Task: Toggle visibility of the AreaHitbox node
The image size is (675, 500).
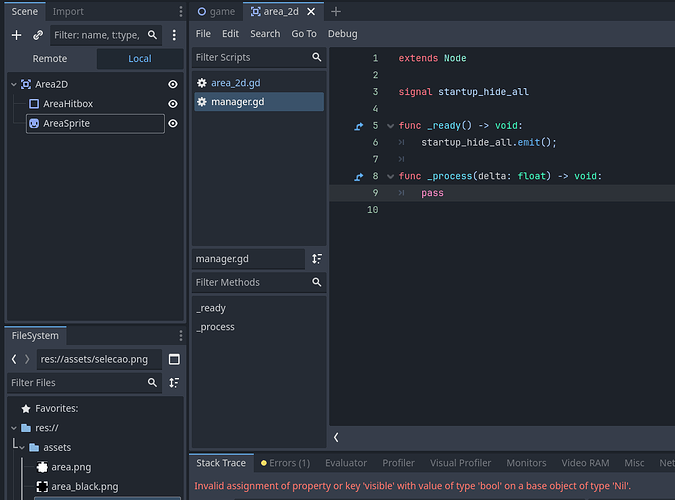Action: (173, 104)
